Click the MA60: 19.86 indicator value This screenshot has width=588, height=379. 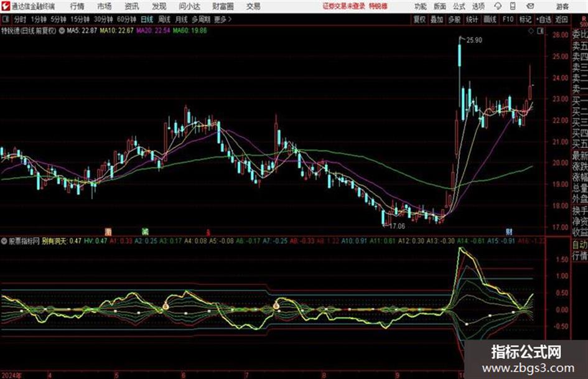(190, 30)
